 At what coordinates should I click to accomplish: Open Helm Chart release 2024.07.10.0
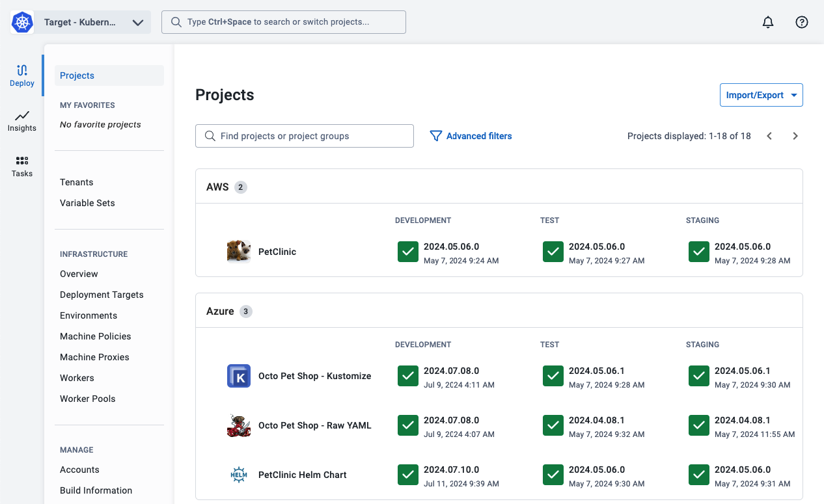(451, 470)
